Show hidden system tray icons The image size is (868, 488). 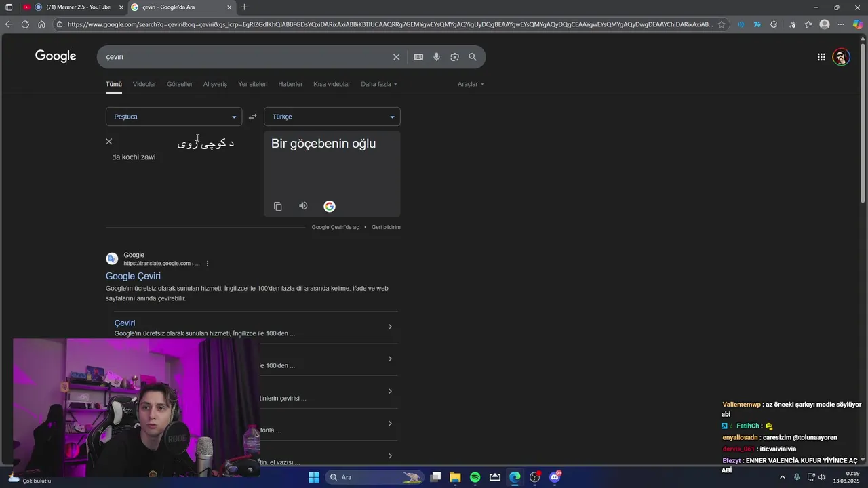pyautogui.click(x=782, y=477)
